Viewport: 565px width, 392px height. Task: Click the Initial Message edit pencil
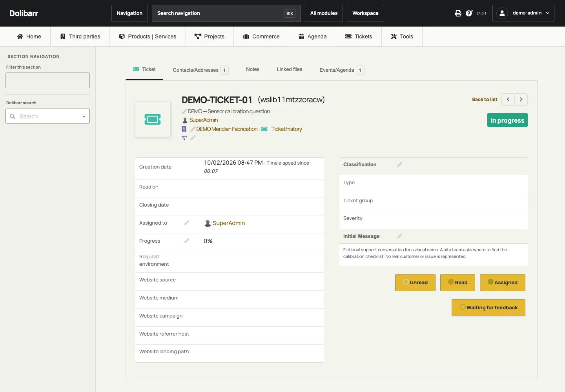coord(399,236)
